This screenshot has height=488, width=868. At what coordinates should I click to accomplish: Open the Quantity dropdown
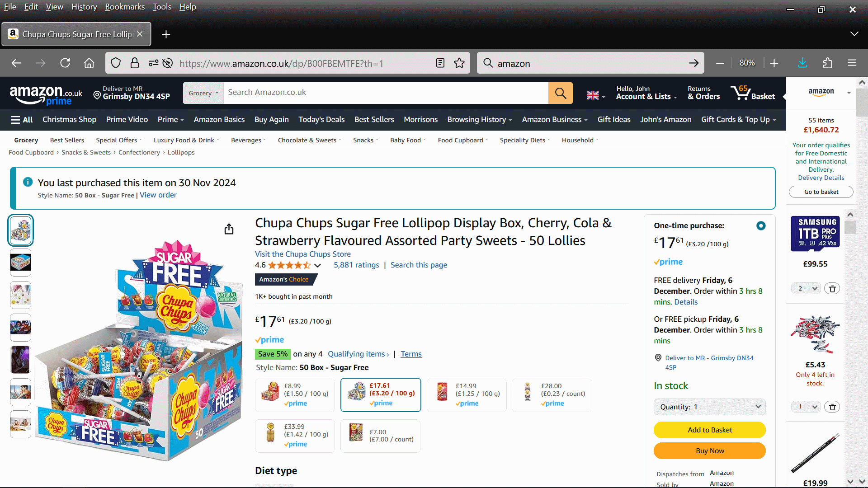coord(709,407)
